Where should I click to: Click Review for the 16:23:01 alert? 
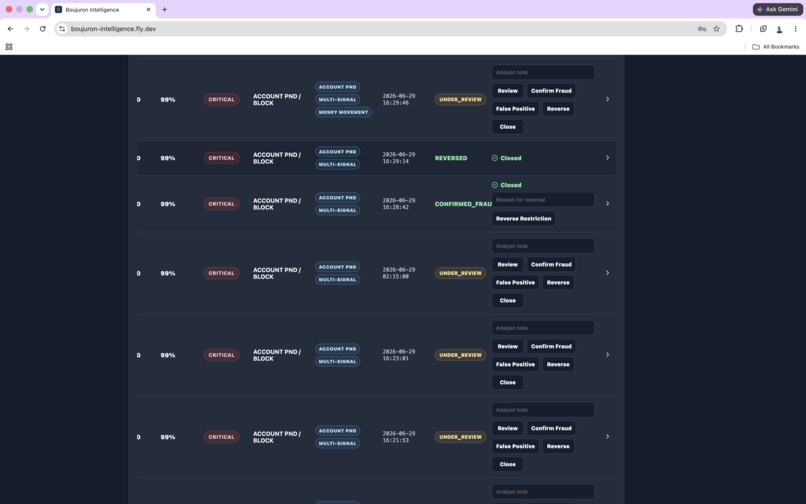click(507, 347)
